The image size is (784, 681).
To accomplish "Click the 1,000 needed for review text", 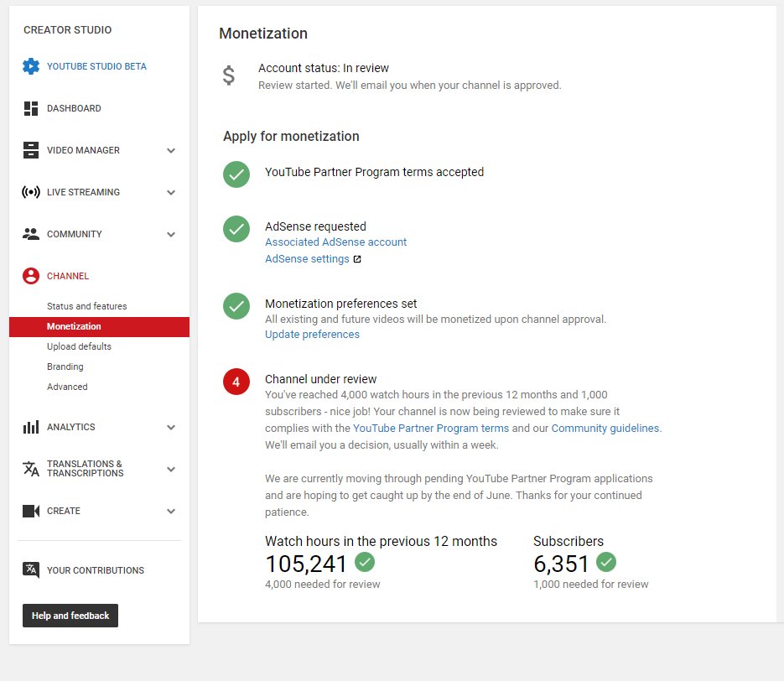I will pyautogui.click(x=591, y=584).
